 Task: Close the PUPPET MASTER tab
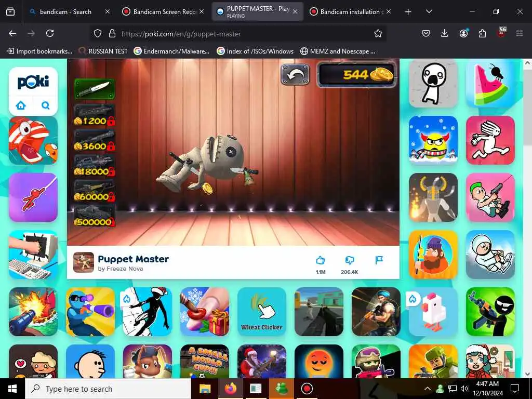pos(295,11)
